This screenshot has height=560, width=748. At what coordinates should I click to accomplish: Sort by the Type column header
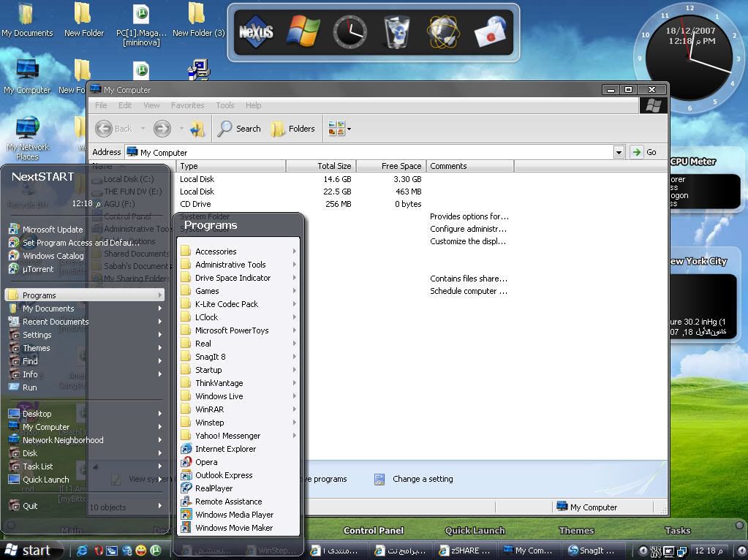coord(231,166)
